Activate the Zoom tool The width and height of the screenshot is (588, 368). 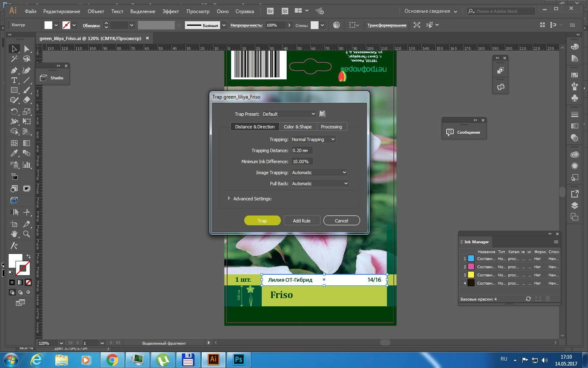pos(27,234)
